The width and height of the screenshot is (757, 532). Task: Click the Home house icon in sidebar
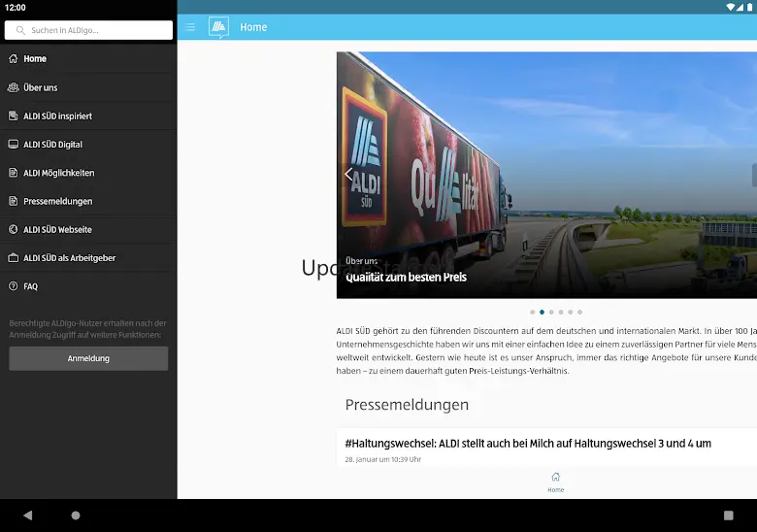pos(14,58)
